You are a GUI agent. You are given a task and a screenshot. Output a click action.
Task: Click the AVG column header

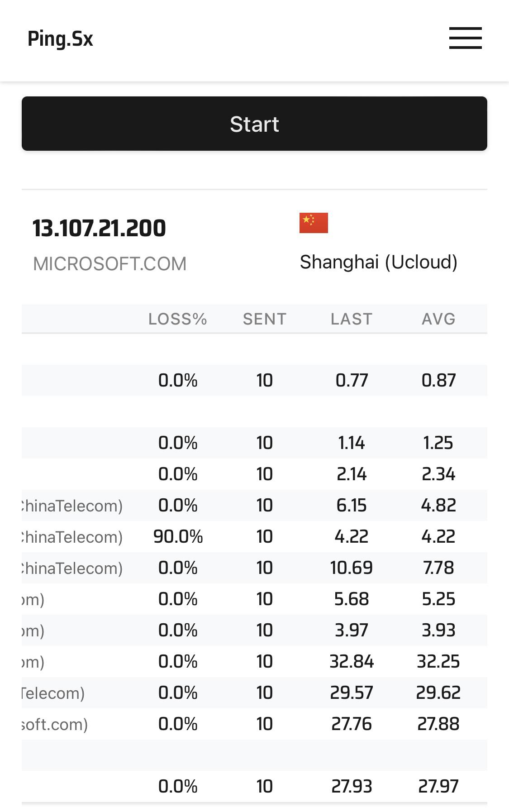pyautogui.click(x=438, y=319)
